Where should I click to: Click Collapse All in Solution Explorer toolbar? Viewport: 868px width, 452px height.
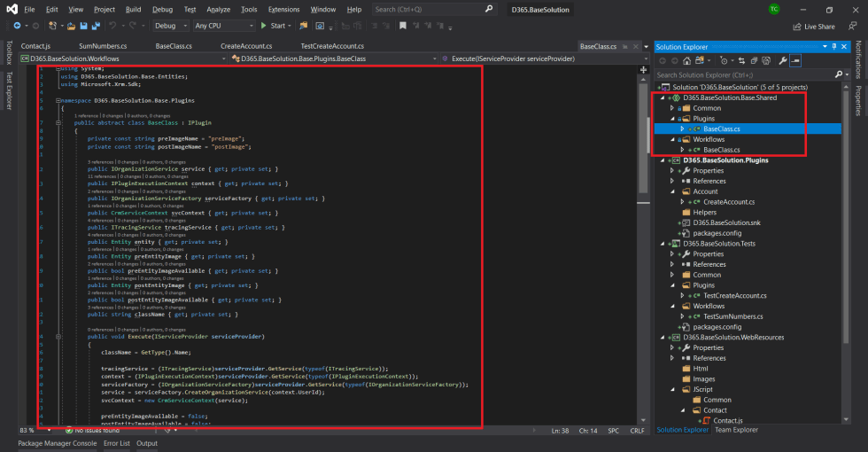click(x=752, y=60)
